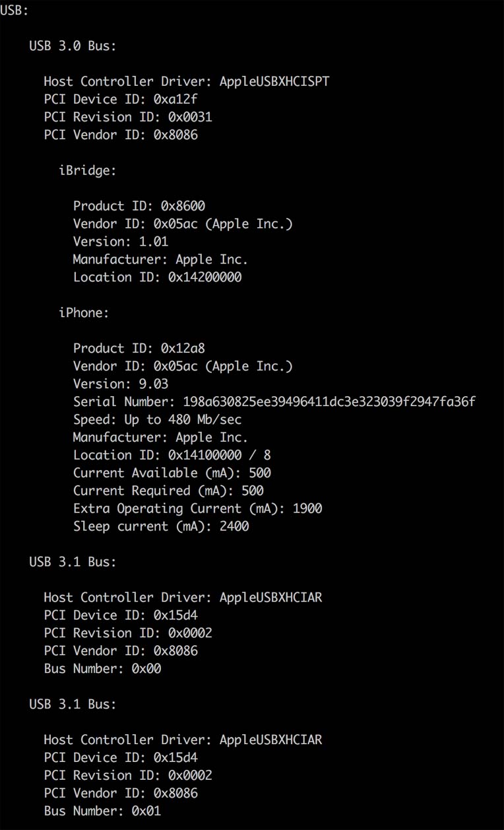This screenshot has width=504, height=830.
Task: Click Product ID 0x8600 line
Action: 139,206
